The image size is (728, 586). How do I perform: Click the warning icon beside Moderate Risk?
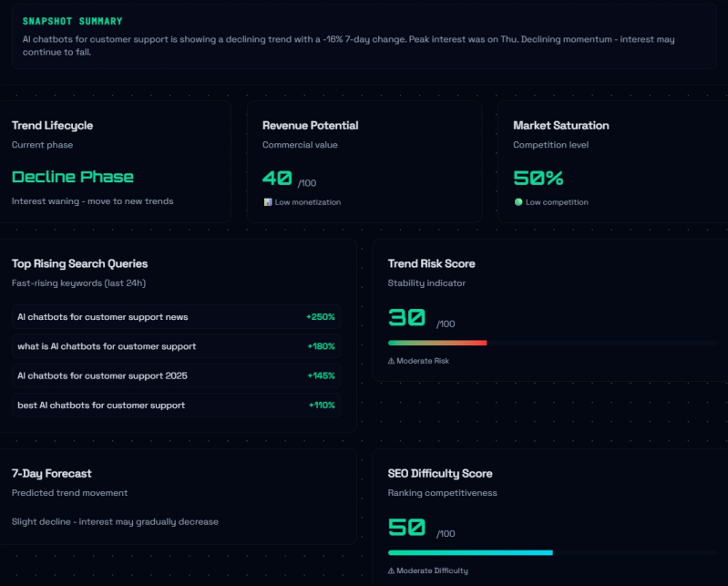click(391, 361)
